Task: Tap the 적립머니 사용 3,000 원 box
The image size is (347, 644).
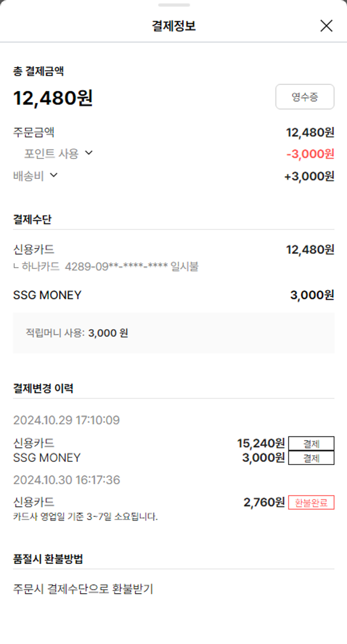Action: point(173,333)
